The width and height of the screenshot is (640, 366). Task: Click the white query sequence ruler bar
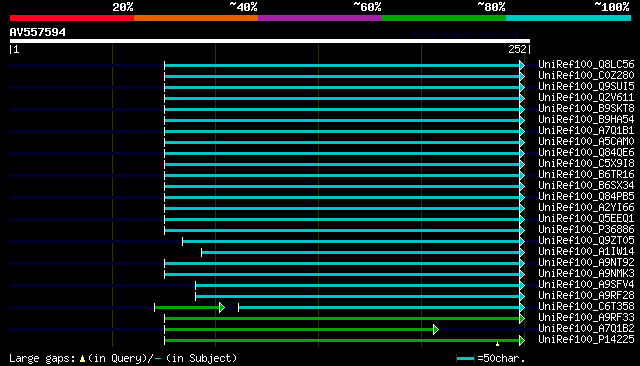(270, 41)
